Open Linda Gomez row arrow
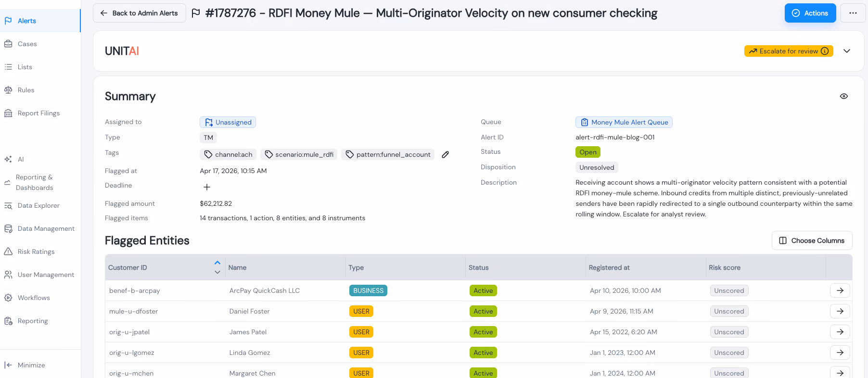The height and width of the screenshot is (378, 868). click(840, 353)
